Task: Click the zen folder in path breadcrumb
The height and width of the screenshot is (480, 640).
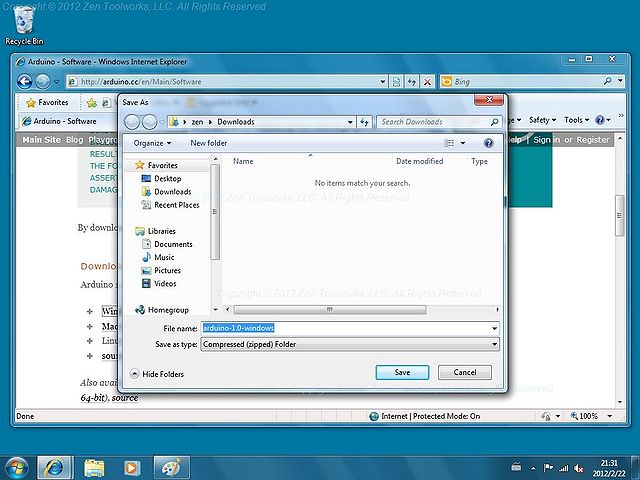Action: tap(197, 122)
